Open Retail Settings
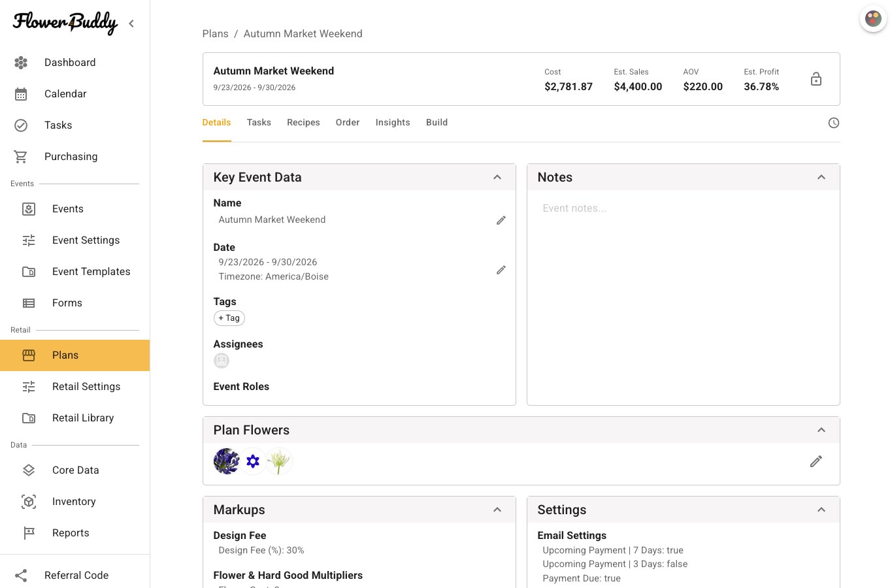This screenshot has width=892, height=588. [74, 387]
